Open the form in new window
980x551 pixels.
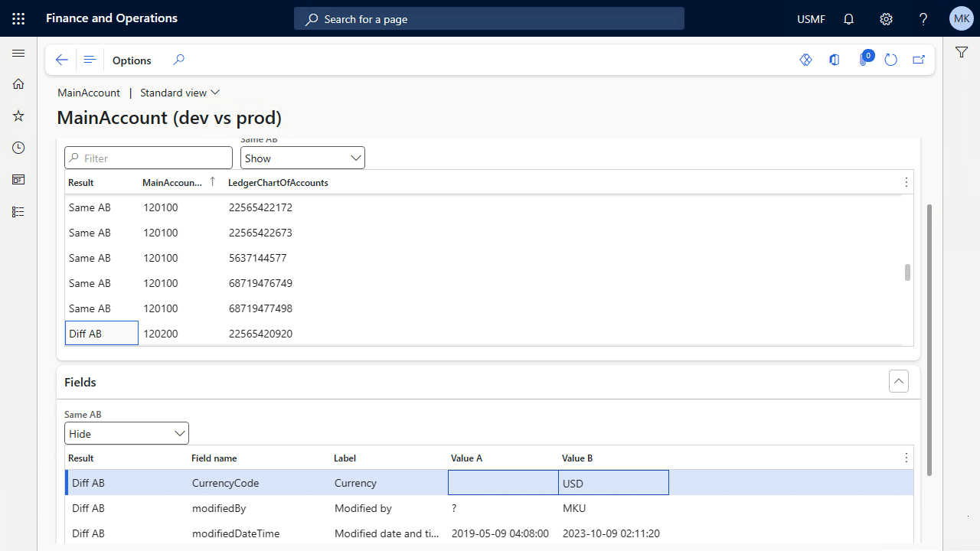(x=919, y=60)
